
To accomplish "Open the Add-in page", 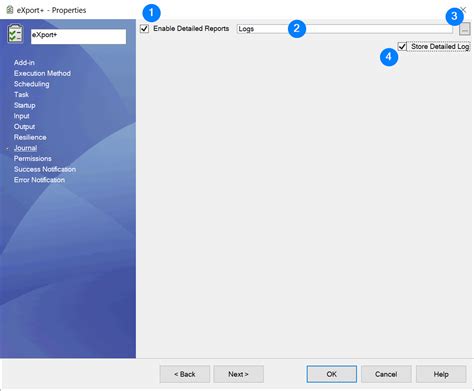I will [24, 63].
